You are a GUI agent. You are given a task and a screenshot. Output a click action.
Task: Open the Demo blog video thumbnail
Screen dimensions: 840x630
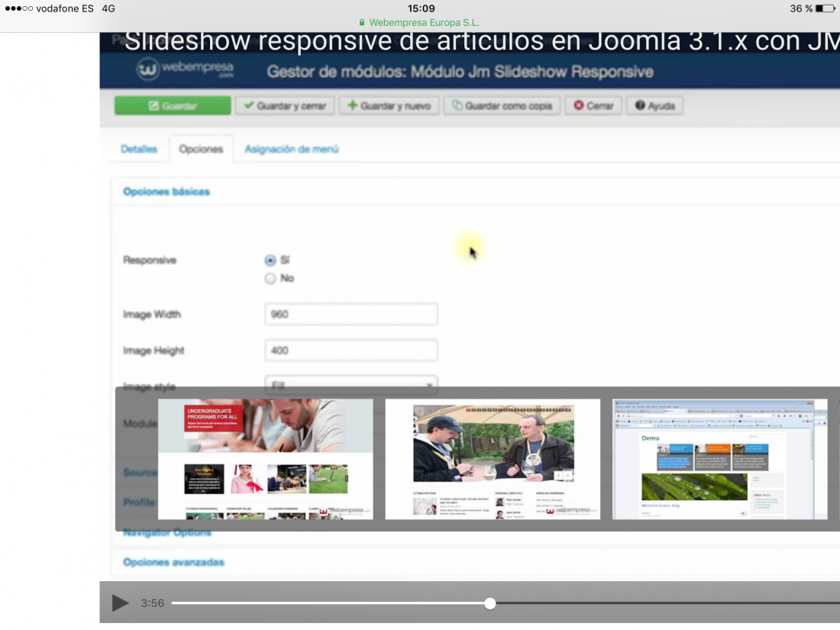720,459
